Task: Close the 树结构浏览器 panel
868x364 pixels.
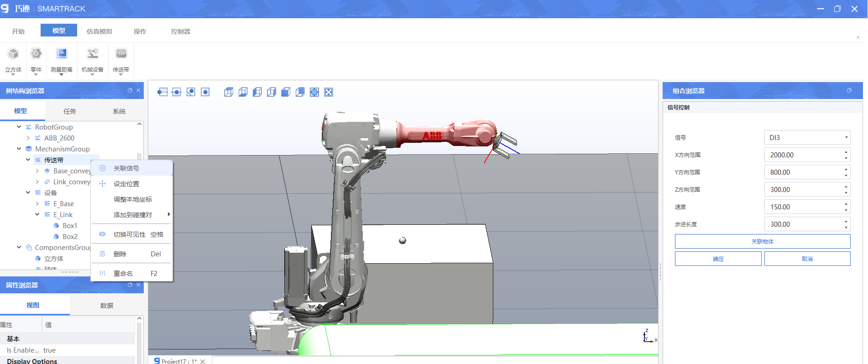Action: pos(138,90)
